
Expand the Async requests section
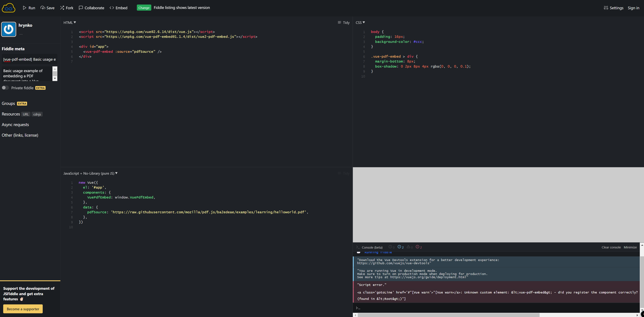tap(15, 125)
